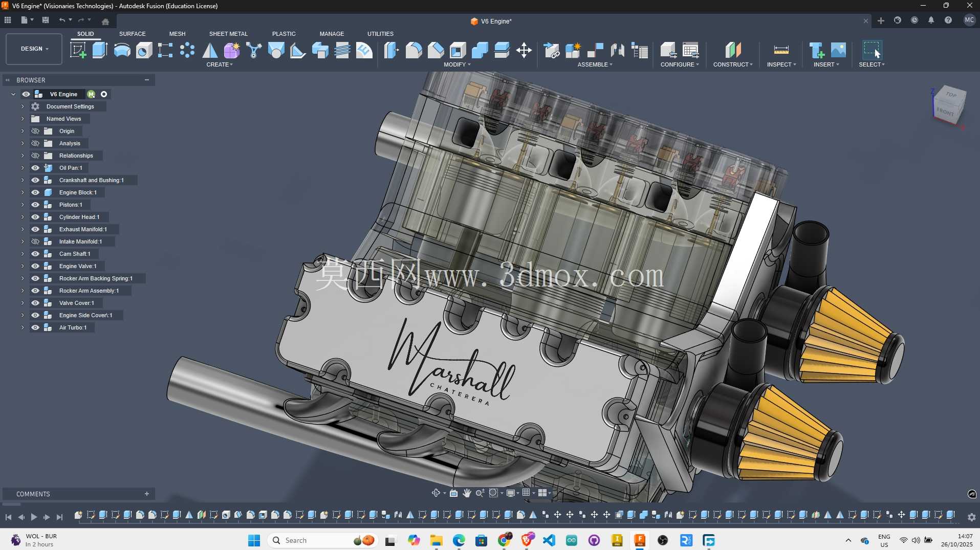This screenshot has width=980, height=550.
Task: Launch the Create Form tool
Action: coord(231,50)
